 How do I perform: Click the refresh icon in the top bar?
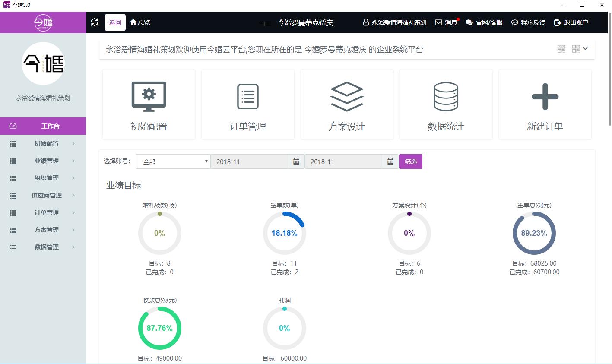coord(95,22)
